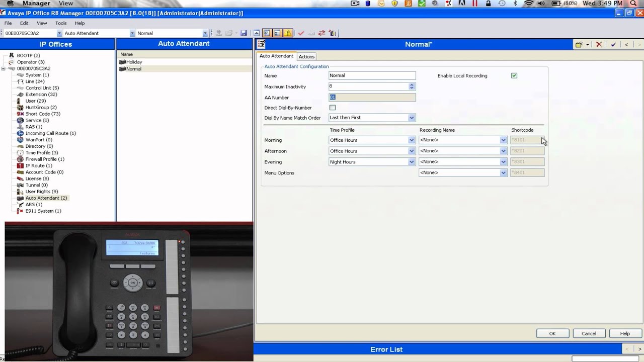Open Control Unit (5) in the tree

click(x=42, y=88)
